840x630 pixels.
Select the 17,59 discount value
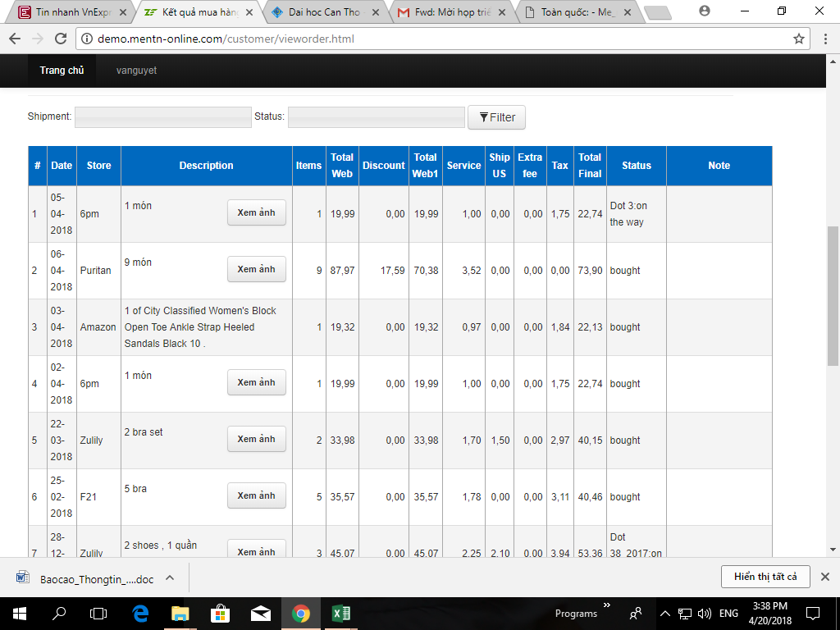(x=393, y=271)
